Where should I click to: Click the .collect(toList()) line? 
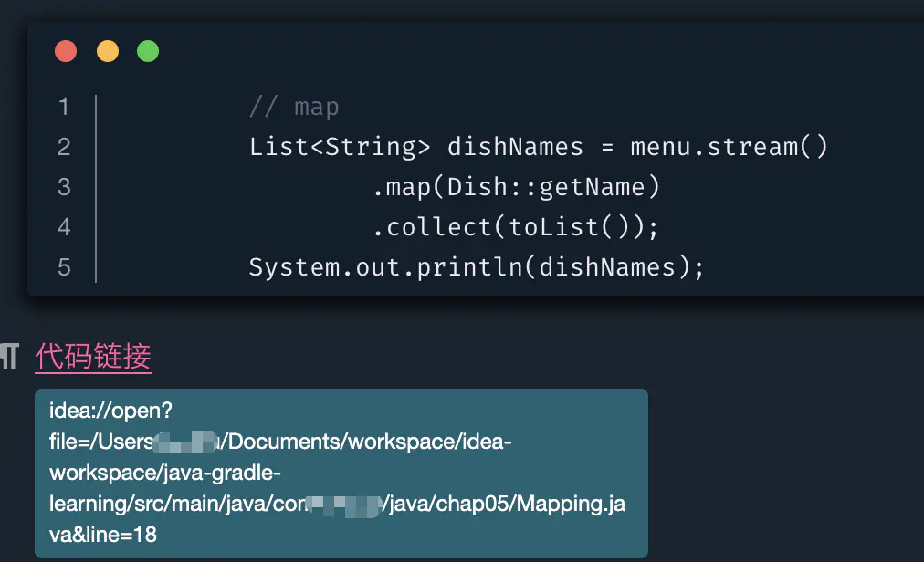515,227
